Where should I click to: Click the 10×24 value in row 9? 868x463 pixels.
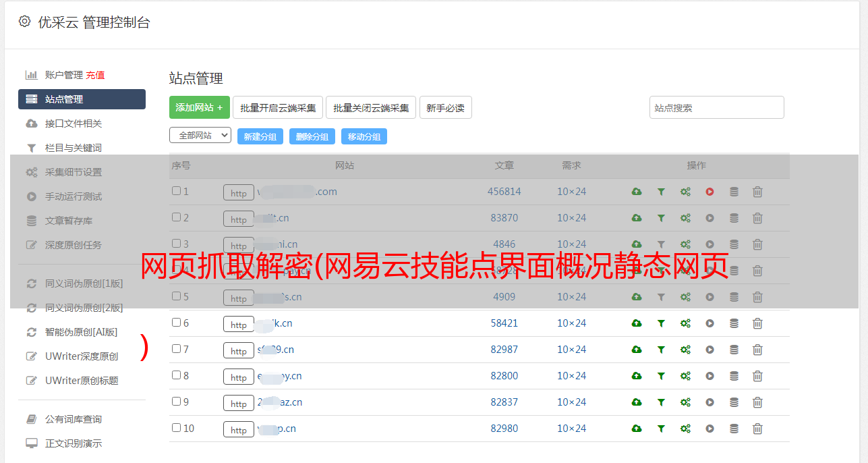point(572,402)
